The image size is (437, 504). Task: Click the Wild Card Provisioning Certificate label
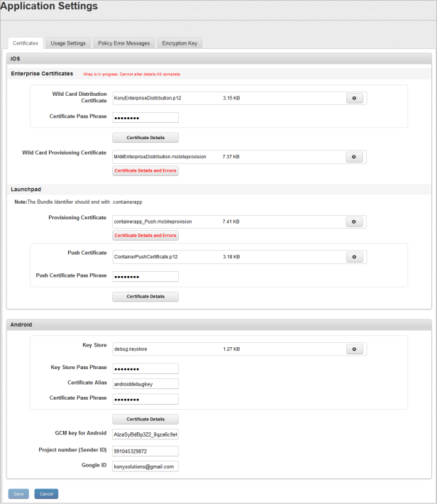[65, 153]
